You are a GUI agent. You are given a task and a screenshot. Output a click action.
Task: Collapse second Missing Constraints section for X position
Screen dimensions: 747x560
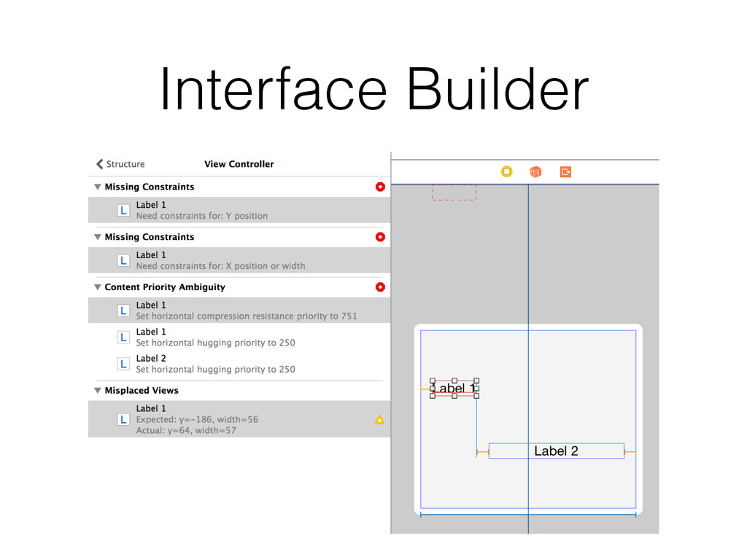pos(98,237)
